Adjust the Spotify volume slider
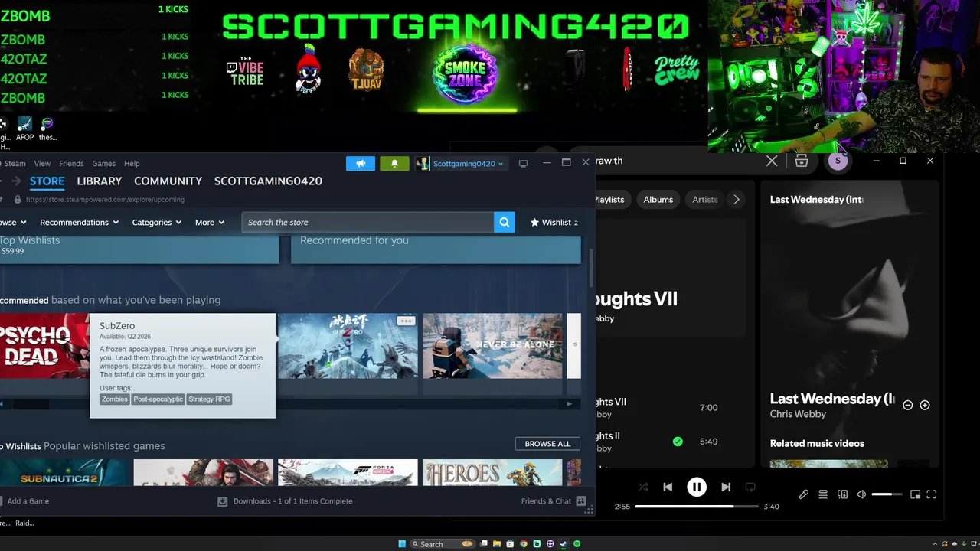This screenshot has width=980, height=551. pyautogui.click(x=887, y=494)
